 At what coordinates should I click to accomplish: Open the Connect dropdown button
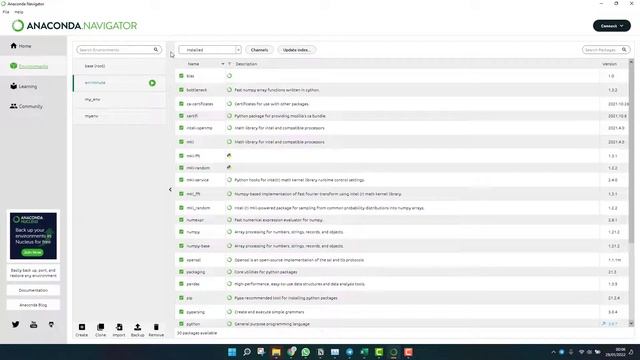[x=611, y=26]
